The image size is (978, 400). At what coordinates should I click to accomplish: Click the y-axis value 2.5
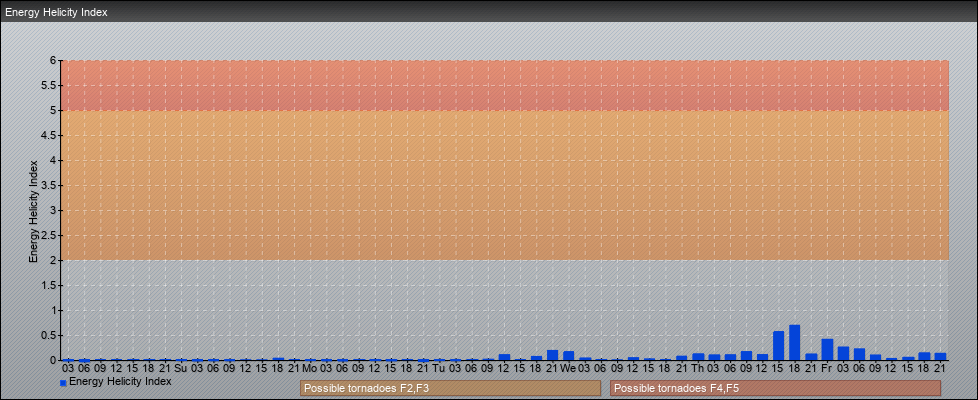point(49,235)
